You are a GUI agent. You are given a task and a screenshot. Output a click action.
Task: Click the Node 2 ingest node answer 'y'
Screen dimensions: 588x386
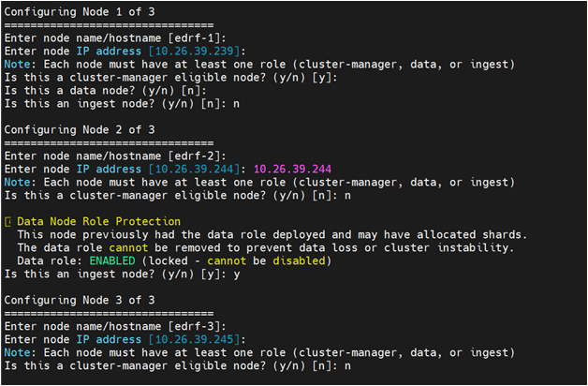pos(236,275)
